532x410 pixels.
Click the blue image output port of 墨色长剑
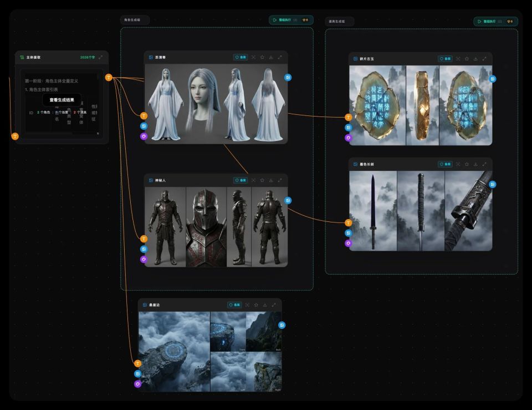pyautogui.click(x=493, y=184)
